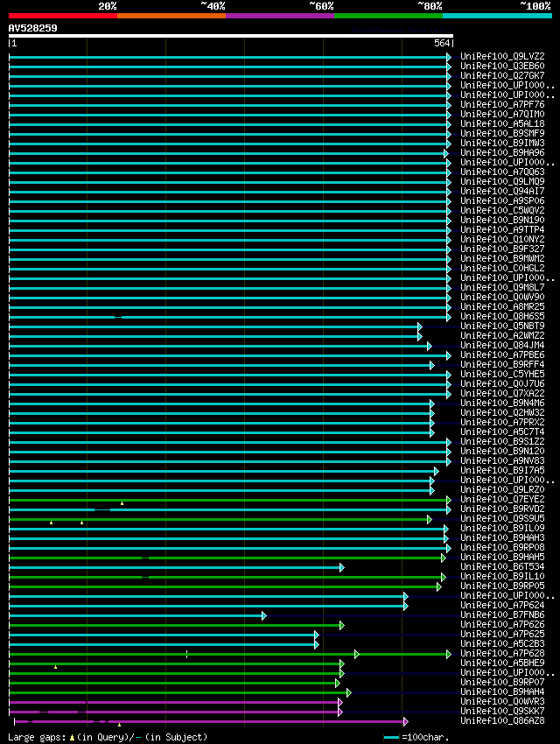Screen dimensions: 560x744
Task: Click the yellow gap marker under A5BHE9 bar
Action: (55, 667)
